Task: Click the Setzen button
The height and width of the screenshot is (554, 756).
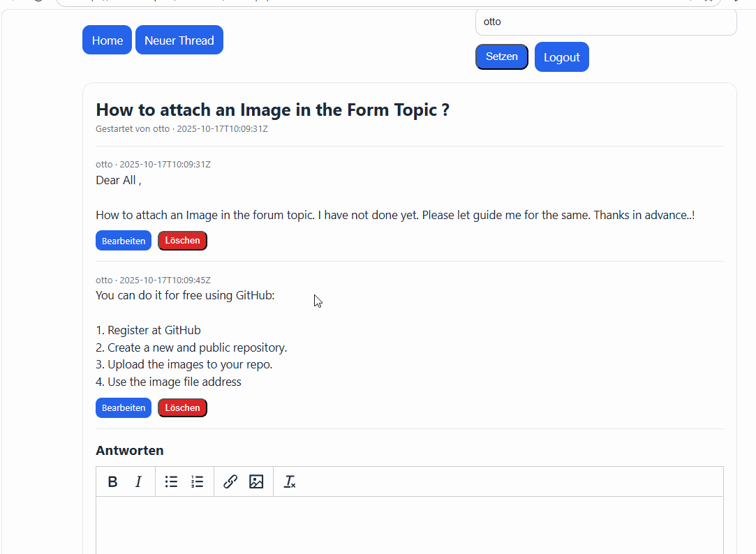Action: tap(501, 57)
